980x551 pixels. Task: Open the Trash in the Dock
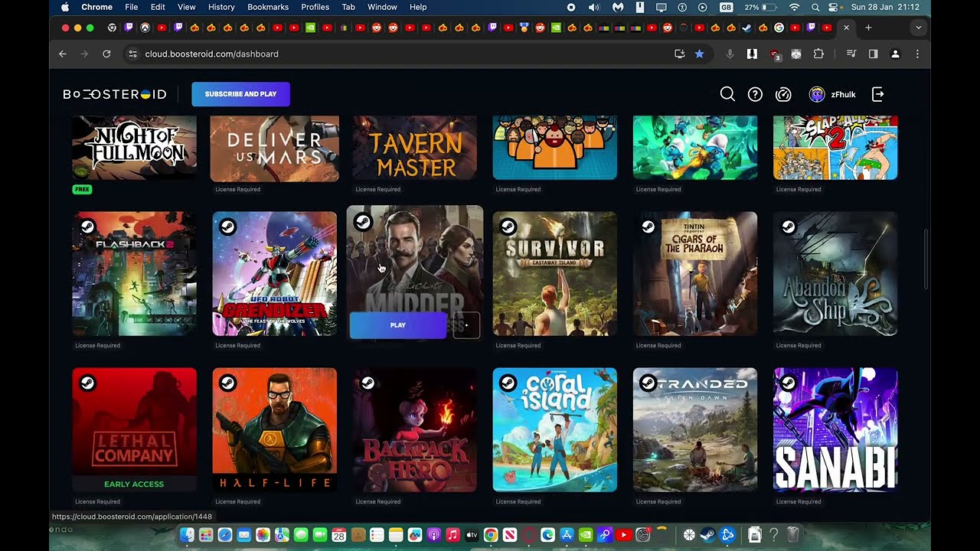click(x=793, y=535)
